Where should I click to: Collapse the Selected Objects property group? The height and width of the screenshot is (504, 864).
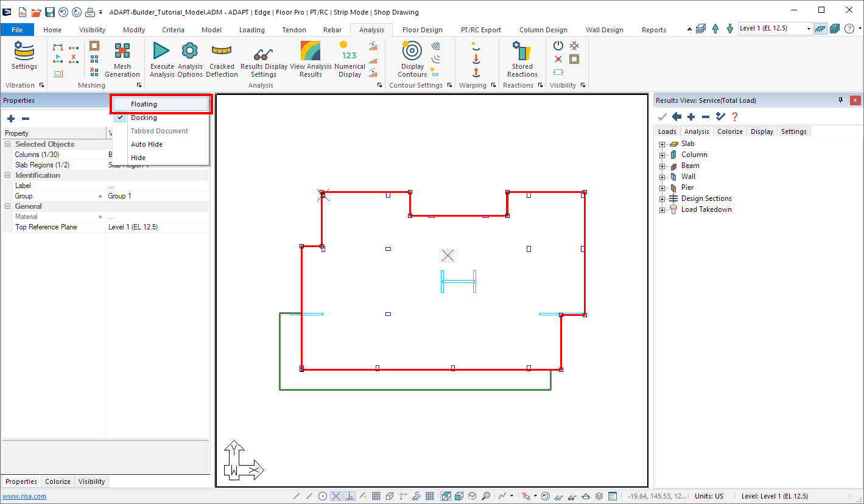[x=7, y=144]
